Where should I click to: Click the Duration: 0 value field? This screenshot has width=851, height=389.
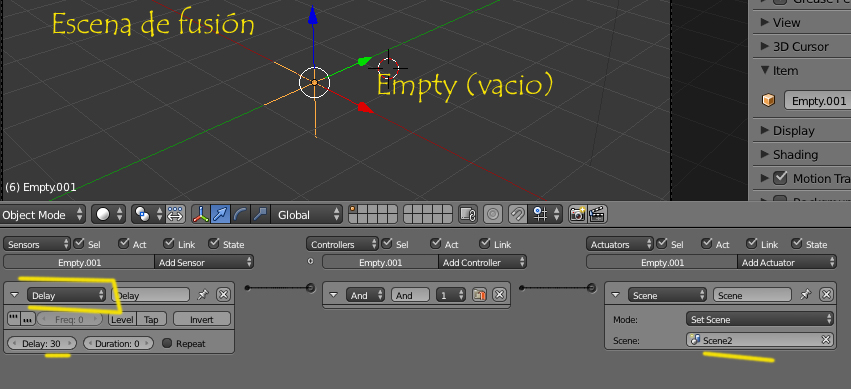pos(117,343)
